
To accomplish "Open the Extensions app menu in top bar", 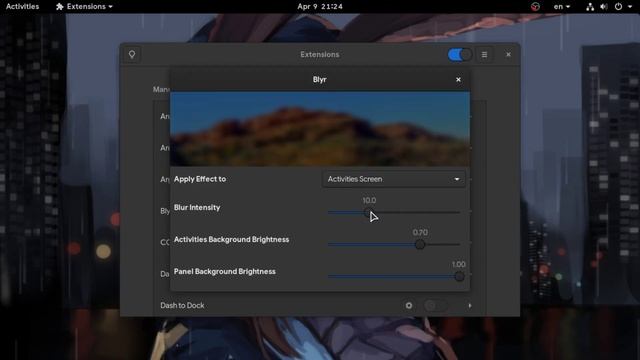I will point(84,7).
